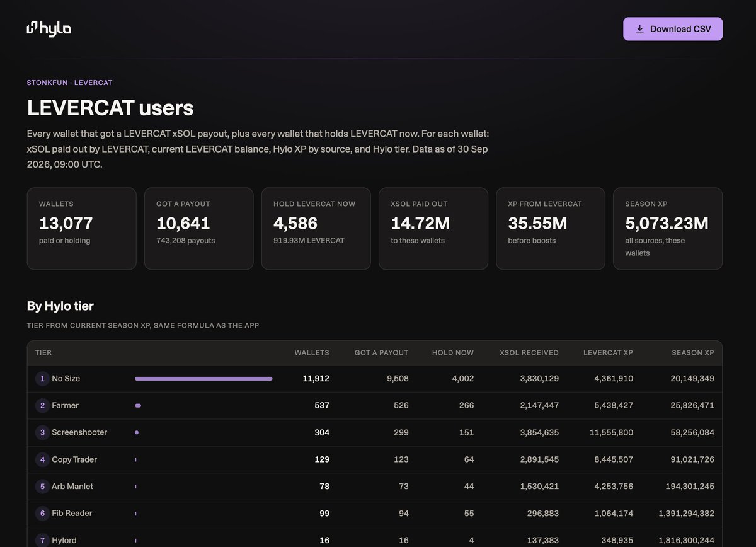
Task: Click the Hylo logo
Action: click(x=49, y=28)
